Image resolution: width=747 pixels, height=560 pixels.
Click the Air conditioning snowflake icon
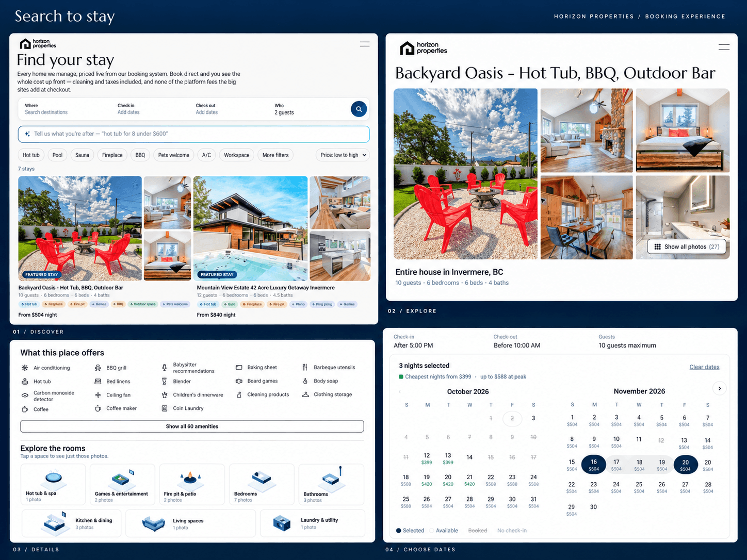[x=25, y=368]
